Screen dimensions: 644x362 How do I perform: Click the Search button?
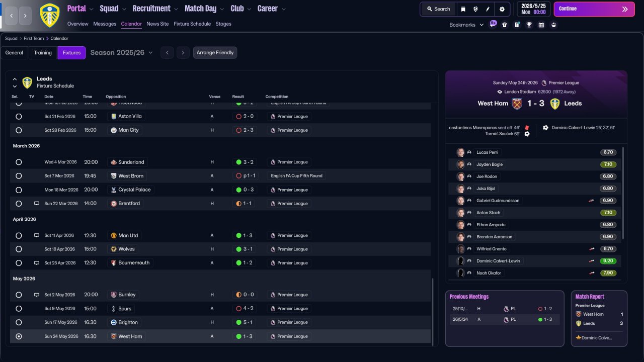[x=438, y=9]
